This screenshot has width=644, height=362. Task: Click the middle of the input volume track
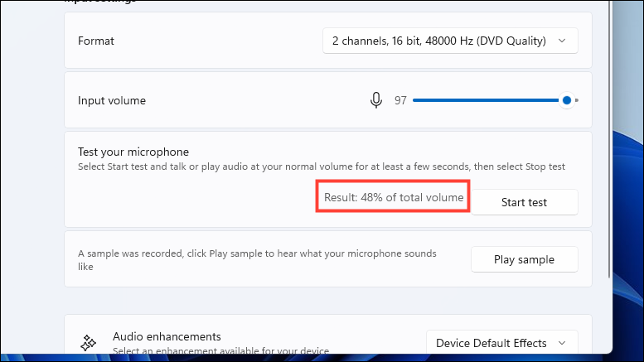point(489,100)
